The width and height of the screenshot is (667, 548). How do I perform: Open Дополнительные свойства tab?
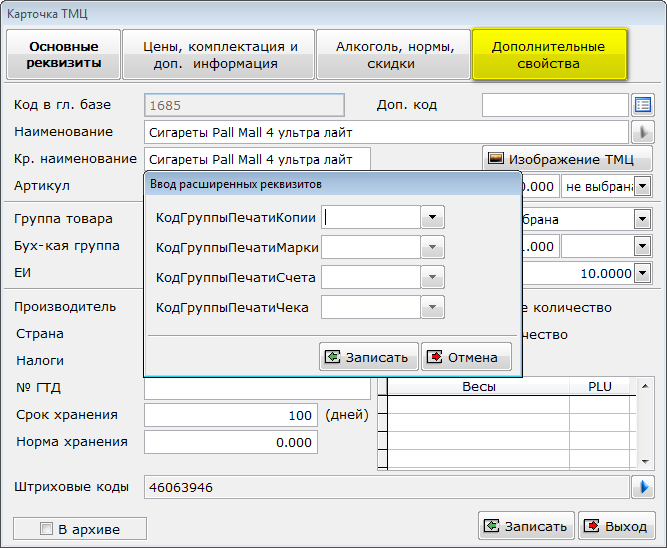click(549, 54)
